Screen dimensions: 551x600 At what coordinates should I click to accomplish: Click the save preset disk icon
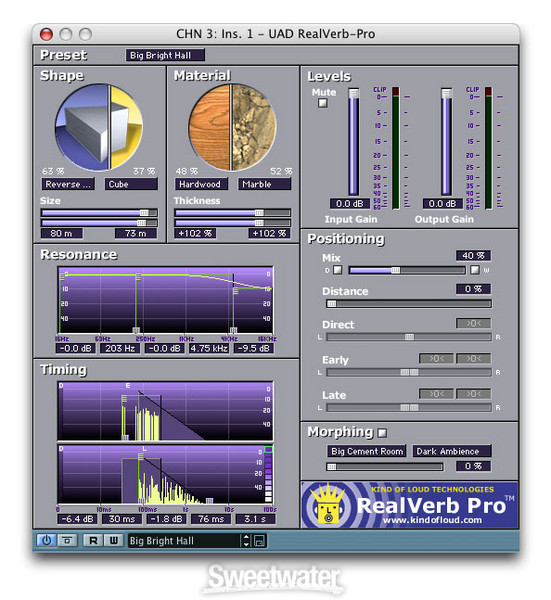point(259,540)
